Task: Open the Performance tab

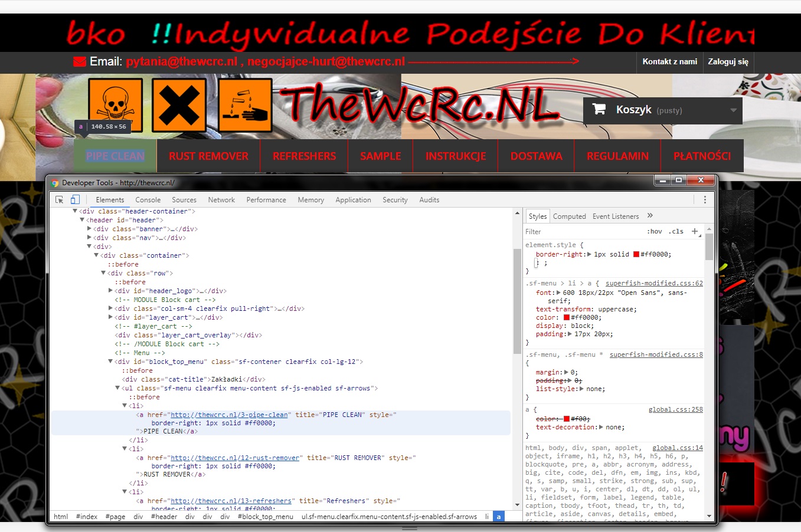Action: [266, 200]
